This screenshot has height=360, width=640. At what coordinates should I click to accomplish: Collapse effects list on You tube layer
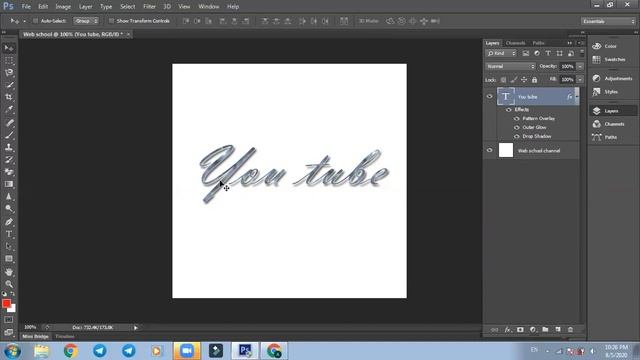(576, 97)
